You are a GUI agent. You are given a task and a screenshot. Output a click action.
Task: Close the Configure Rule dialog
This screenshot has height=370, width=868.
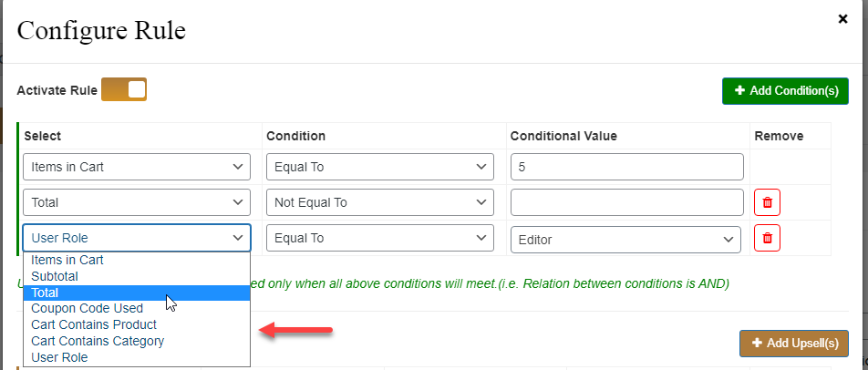(842, 19)
